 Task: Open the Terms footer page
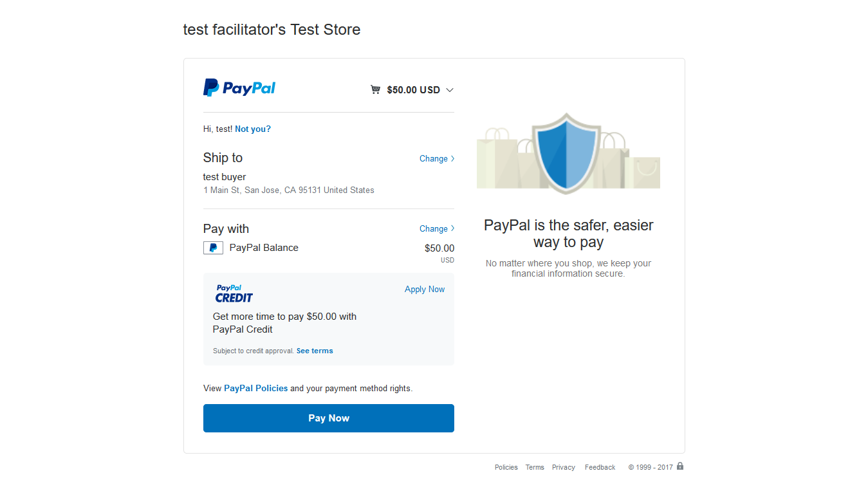click(535, 467)
